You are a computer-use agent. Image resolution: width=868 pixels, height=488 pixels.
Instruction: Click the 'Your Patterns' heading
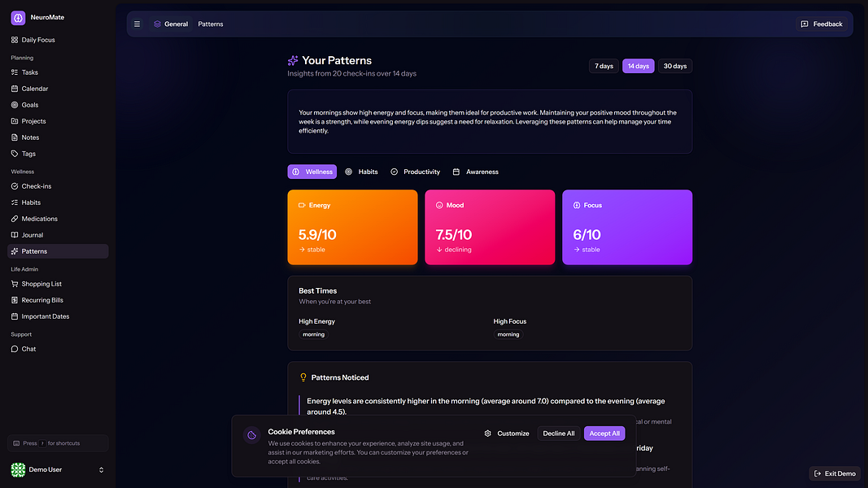coord(337,60)
